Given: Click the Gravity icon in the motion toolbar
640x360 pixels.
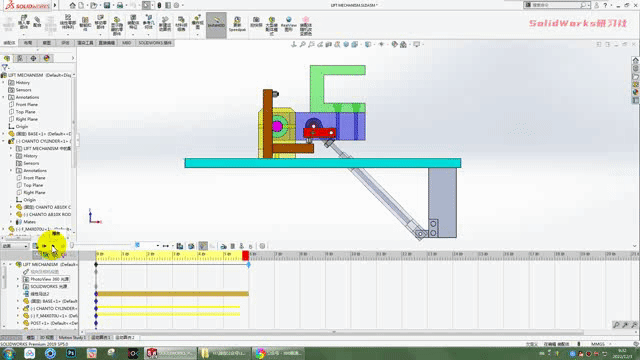Looking at the screenshot, I should tap(251, 246).
